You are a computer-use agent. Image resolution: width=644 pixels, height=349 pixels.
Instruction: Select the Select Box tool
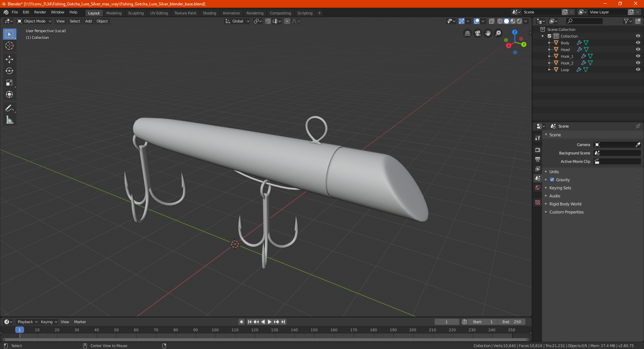[9, 34]
